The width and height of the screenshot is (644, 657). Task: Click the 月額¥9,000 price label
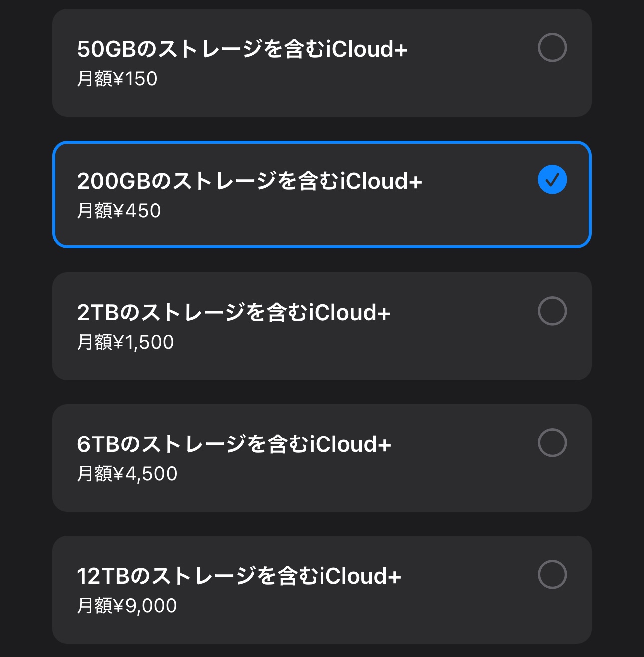coord(127,606)
